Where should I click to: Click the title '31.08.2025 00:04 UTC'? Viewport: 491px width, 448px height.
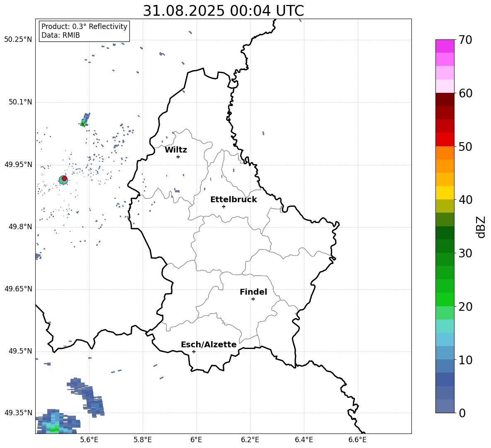pyautogui.click(x=223, y=11)
